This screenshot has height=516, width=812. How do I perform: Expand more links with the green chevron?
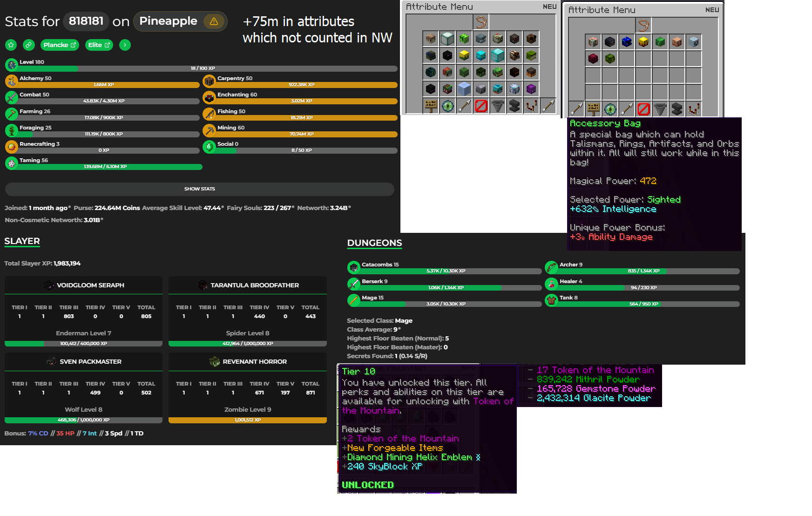click(x=125, y=45)
